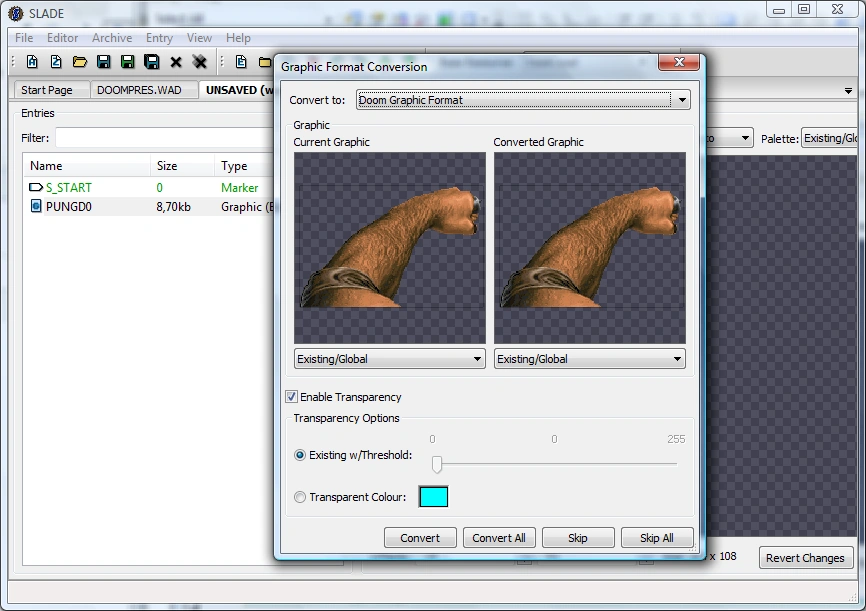Click the Skip All button

pos(657,538)
